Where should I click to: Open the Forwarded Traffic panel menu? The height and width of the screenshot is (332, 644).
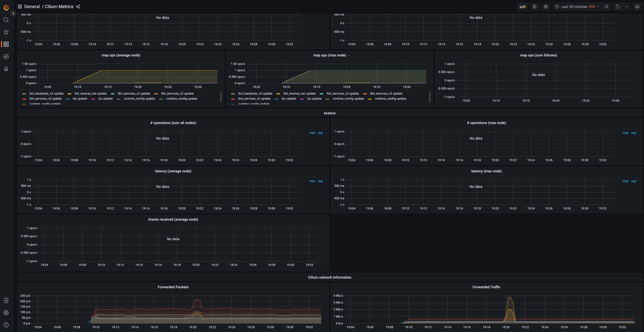click(487, 287)
